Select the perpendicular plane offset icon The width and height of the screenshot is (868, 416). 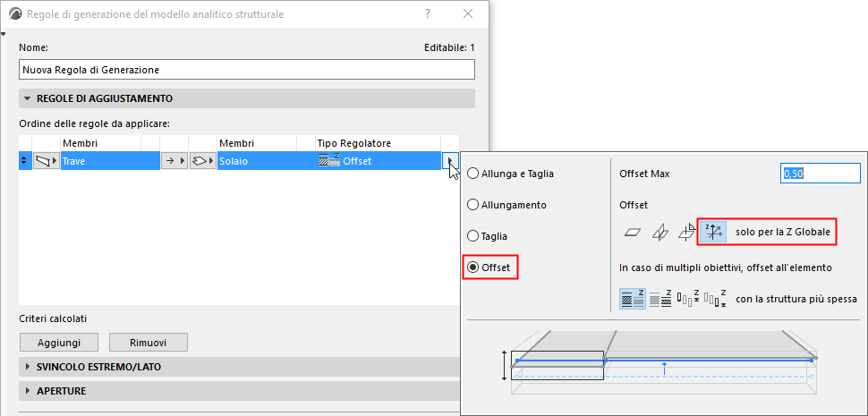687,233
